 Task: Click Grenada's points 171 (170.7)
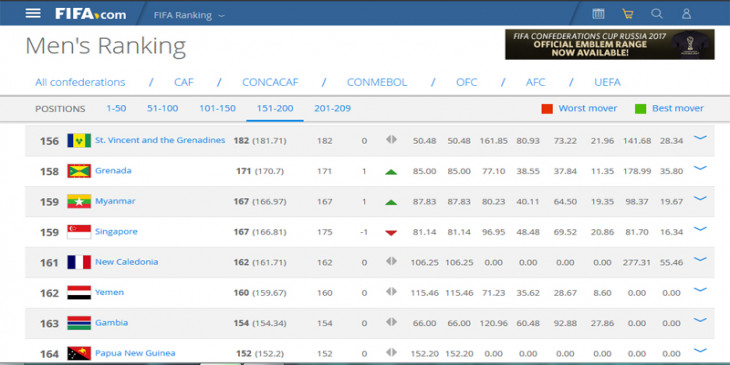point(260,171)
